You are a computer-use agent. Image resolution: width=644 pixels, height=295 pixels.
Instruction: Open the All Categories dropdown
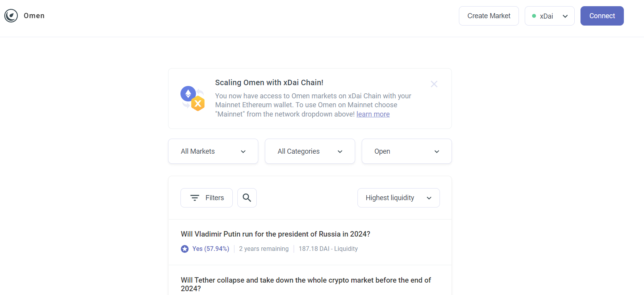pos(310,151)
